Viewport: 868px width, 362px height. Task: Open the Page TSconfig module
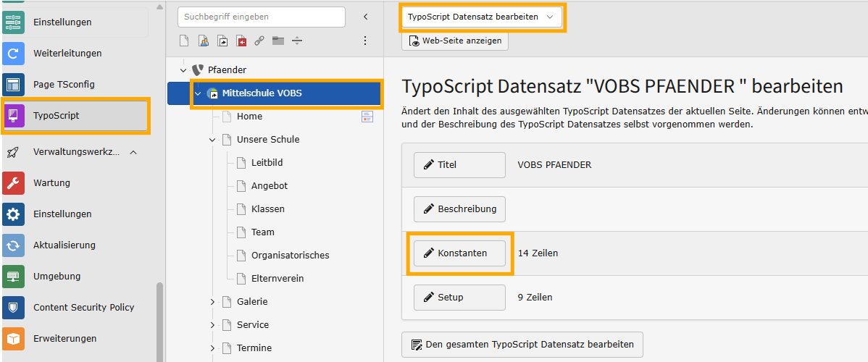point(64,85)
